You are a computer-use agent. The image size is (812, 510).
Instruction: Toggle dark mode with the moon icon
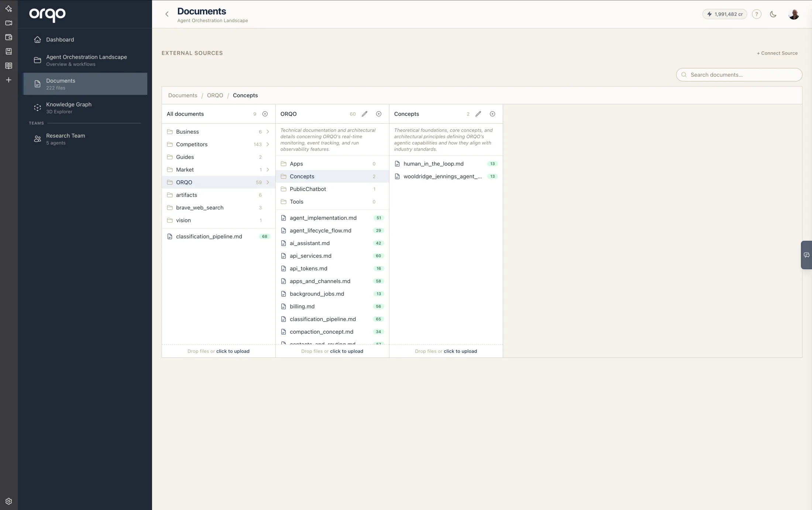(773, 14)
